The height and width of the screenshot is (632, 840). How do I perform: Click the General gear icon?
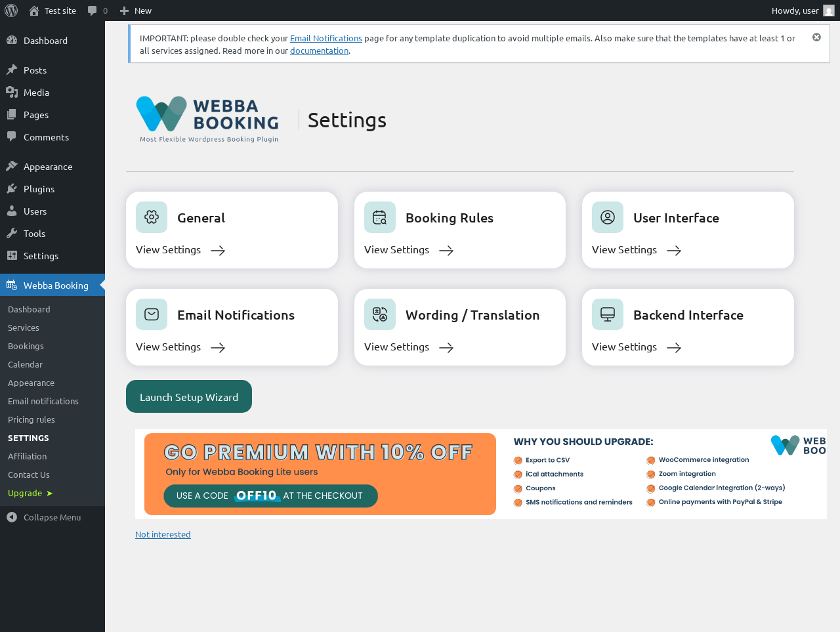click(x=152, y=217)
